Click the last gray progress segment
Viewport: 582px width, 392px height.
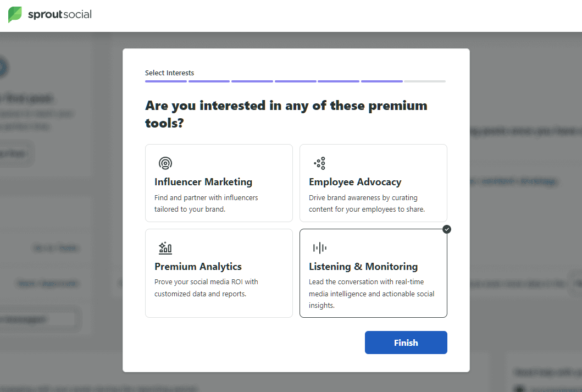coord(424,81)
